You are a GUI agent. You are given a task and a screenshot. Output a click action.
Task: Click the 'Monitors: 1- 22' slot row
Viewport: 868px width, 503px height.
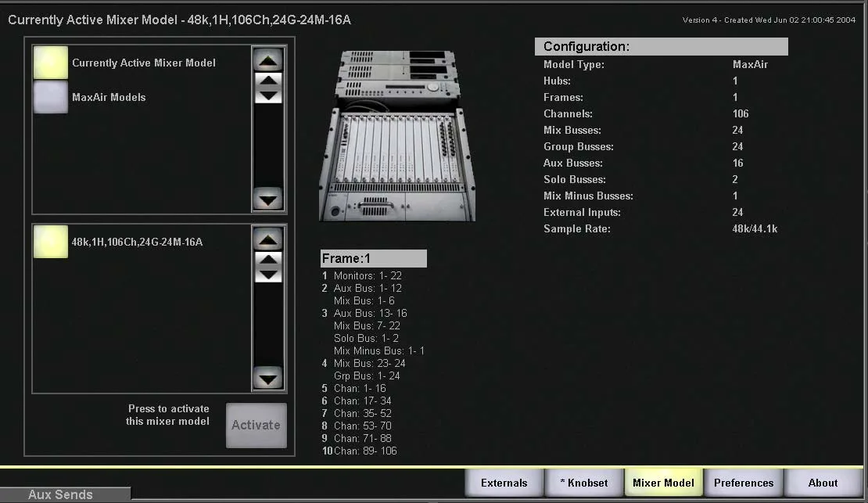(368, 275)
